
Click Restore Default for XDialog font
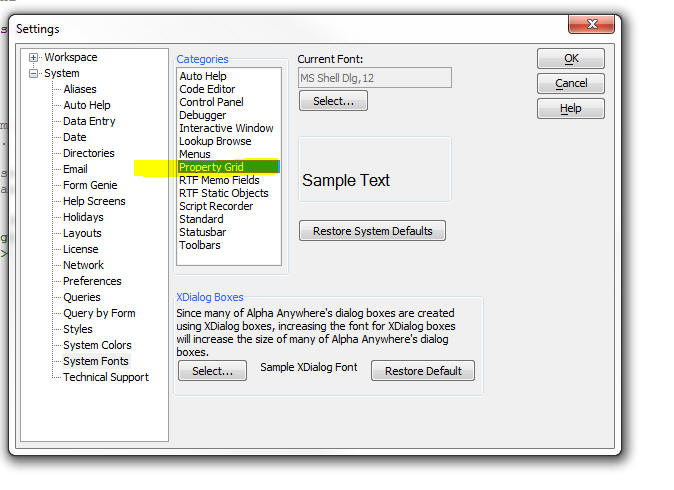point(423,371)
